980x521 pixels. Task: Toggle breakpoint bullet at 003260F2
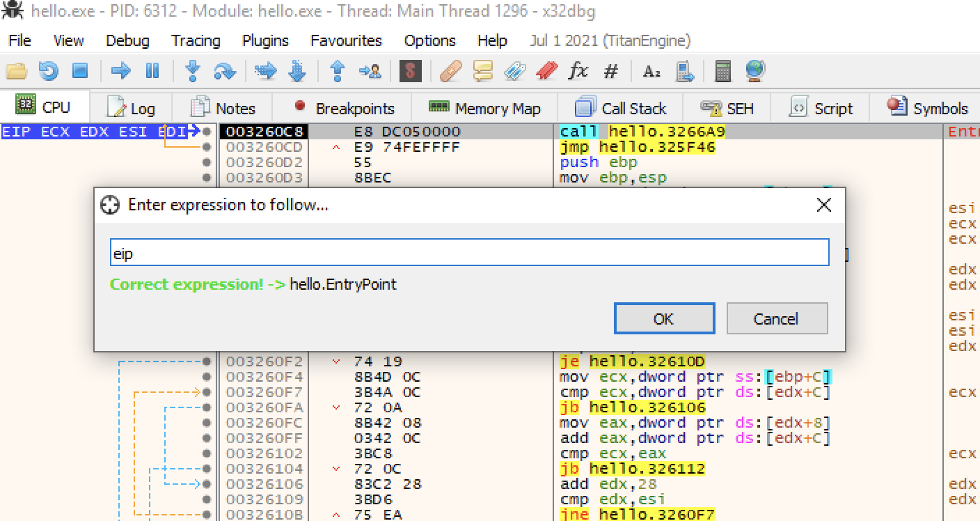[206, 361]
